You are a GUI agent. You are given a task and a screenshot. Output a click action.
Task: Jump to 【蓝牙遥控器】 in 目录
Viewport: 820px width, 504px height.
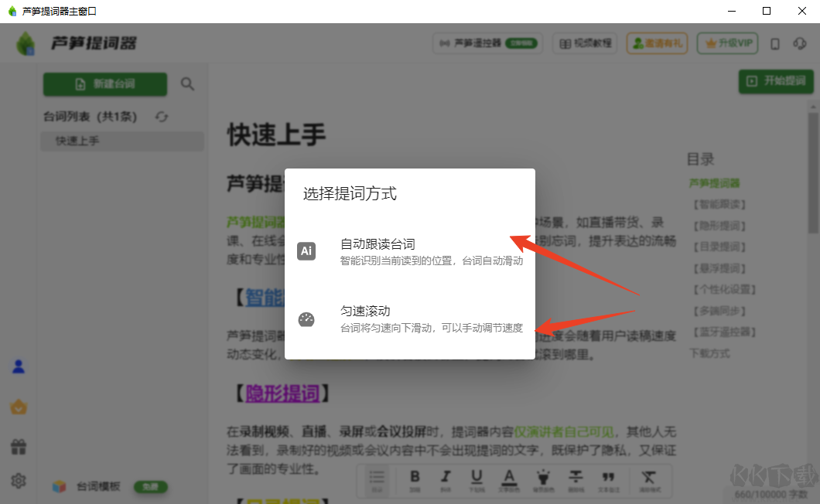[725, 332]
